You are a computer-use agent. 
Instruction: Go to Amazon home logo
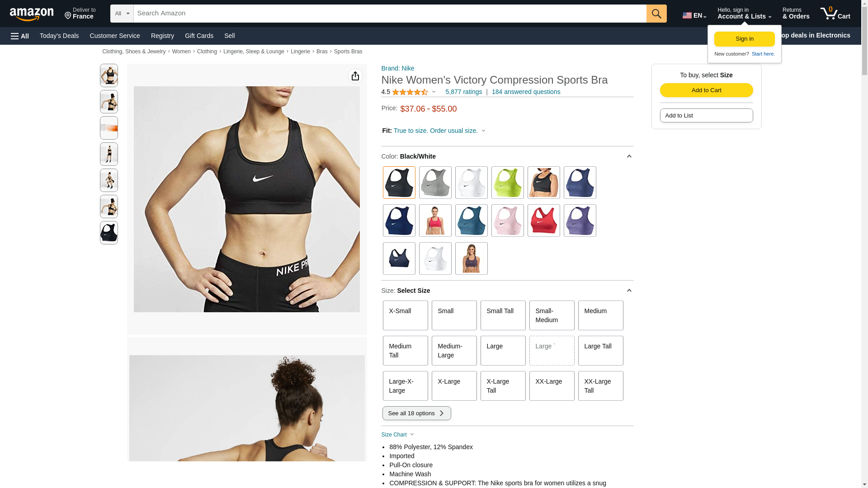click(32, 14)
